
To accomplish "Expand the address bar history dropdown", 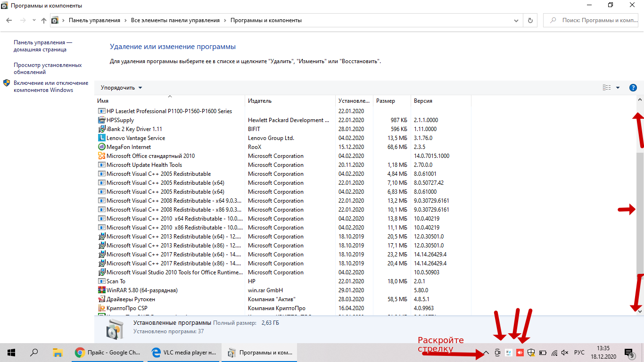I will click(x=516, y=20).
